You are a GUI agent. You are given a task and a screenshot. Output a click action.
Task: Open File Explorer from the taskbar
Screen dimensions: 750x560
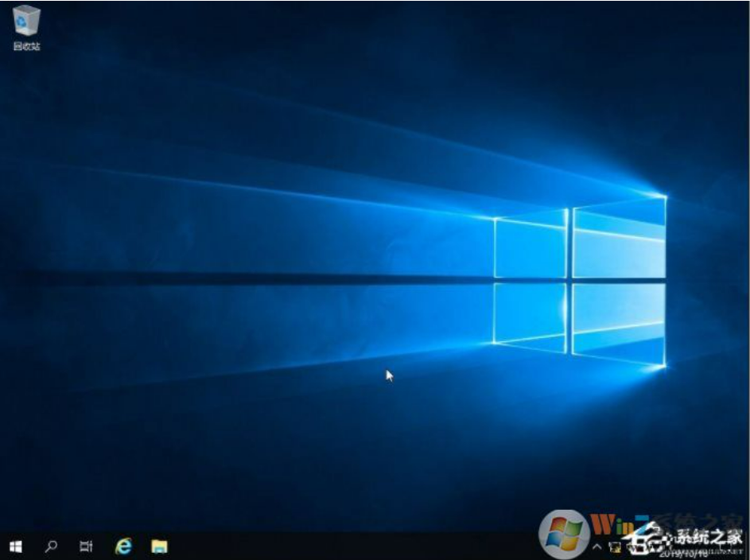160,546
